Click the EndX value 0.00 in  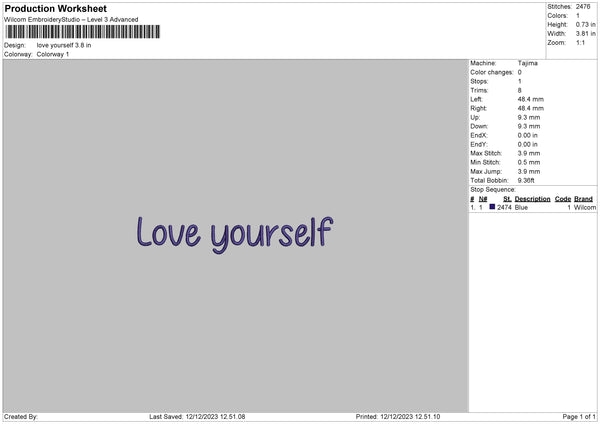[528, 135]
